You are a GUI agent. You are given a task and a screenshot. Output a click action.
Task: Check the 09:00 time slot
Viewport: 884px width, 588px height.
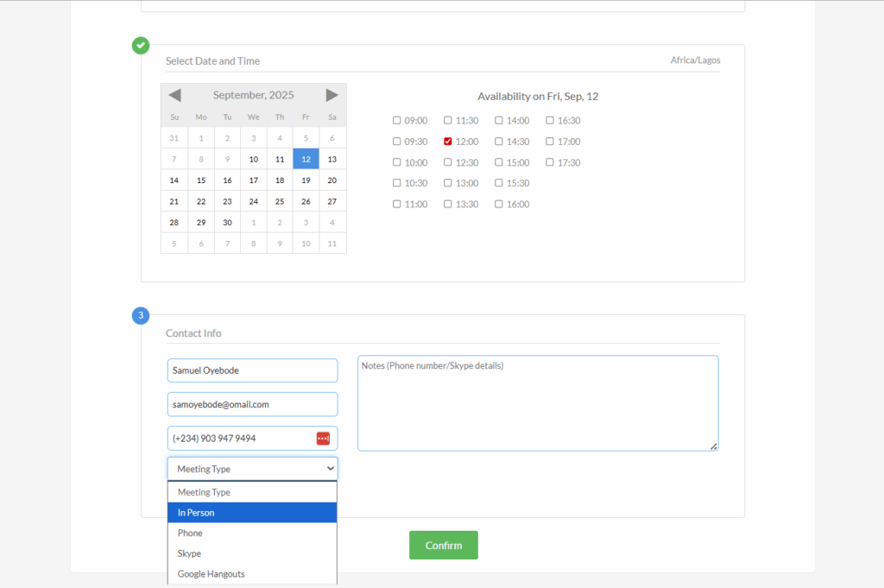pos(397,121)
